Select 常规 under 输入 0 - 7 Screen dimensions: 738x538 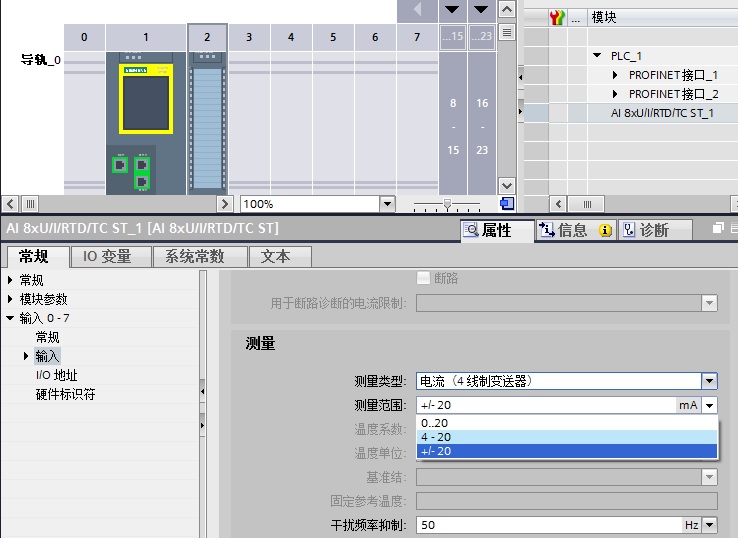47,337
